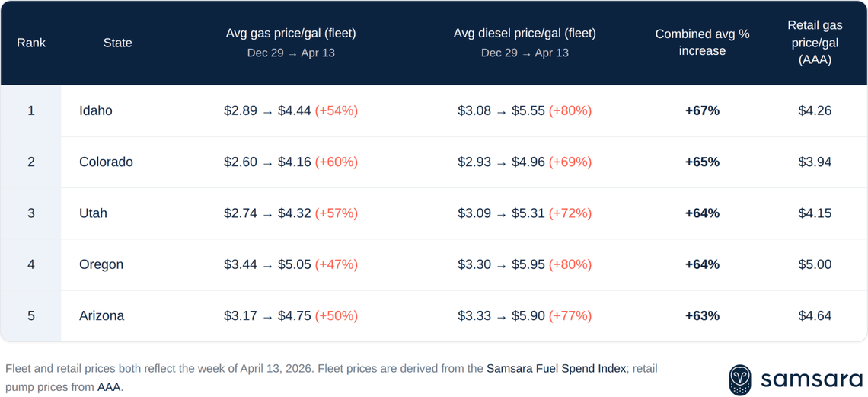Click the Arizona state cell
The image size is (868, 397).
click(x=101, y=315)
